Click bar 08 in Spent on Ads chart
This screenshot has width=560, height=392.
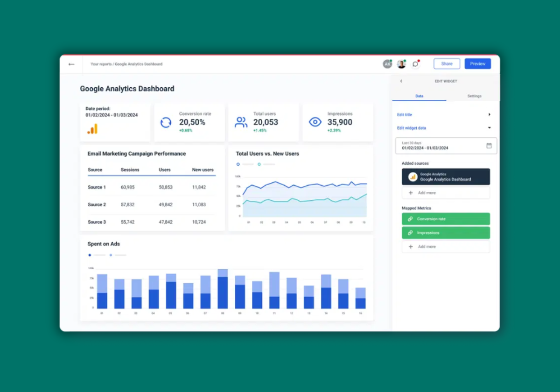[223, 289]
